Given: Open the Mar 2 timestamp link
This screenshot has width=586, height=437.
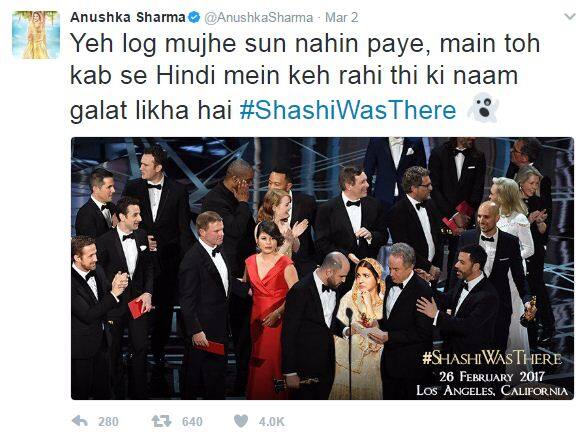Looking at the screenshot, I should point(341,17).
